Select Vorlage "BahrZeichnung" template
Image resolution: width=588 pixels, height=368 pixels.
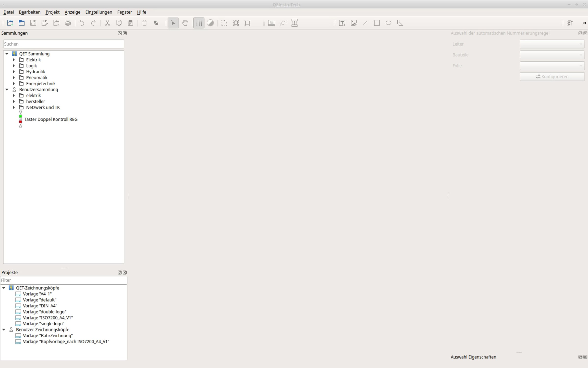[48, 336]
